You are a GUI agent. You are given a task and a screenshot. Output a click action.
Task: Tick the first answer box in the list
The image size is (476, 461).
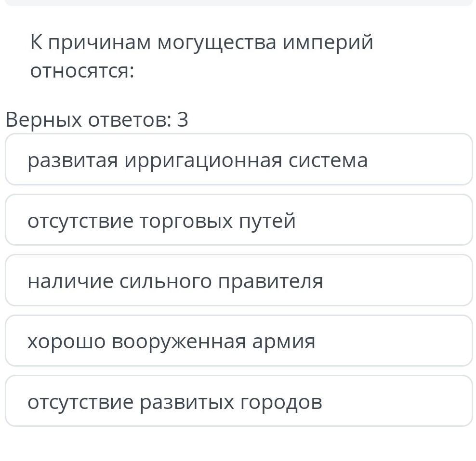(x=238, y=160)
